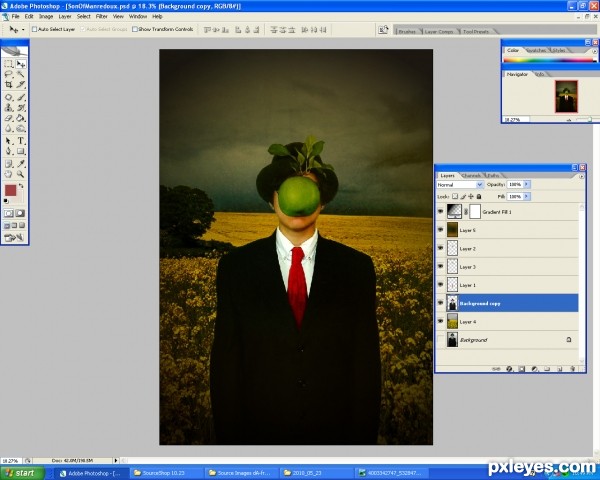Reset to default black and white colors
This screenshot has height=480, width=600.
coord(6,201)
